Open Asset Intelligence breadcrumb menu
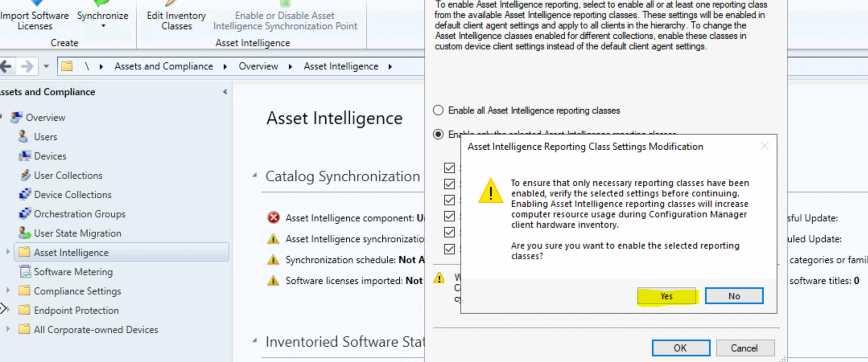Screen dimensions: 868x362 (x=389, y=66)
